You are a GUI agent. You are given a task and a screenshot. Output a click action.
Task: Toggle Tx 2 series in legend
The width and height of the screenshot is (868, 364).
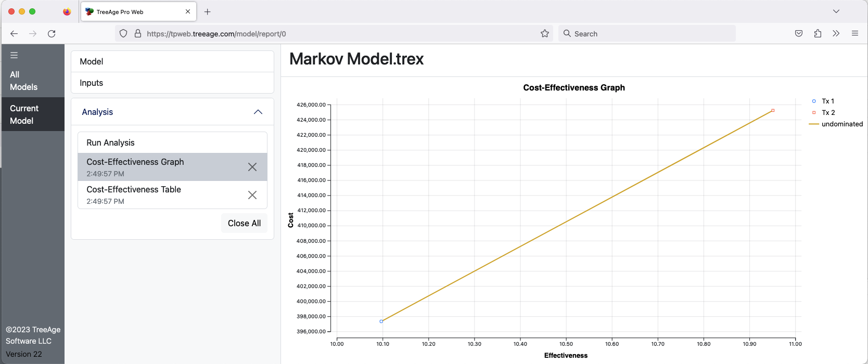(x=823, y=112)
